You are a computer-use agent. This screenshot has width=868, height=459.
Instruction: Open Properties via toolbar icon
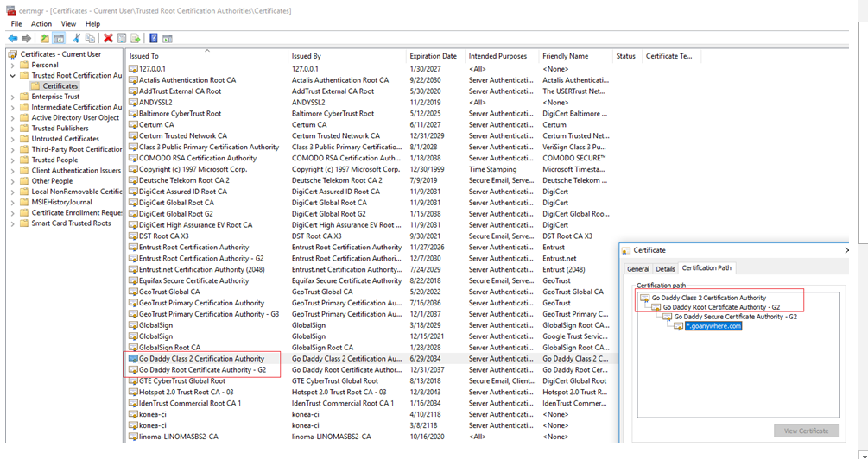pos(121,38)
